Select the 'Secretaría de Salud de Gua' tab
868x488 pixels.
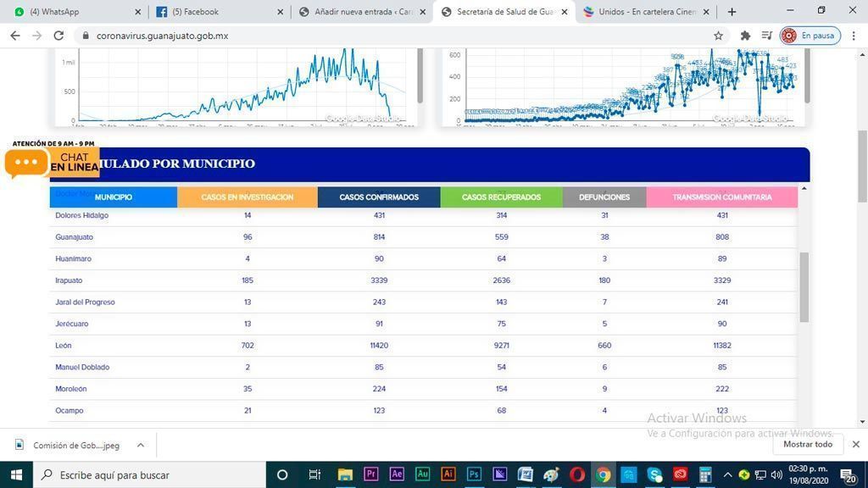click(504, 12)
